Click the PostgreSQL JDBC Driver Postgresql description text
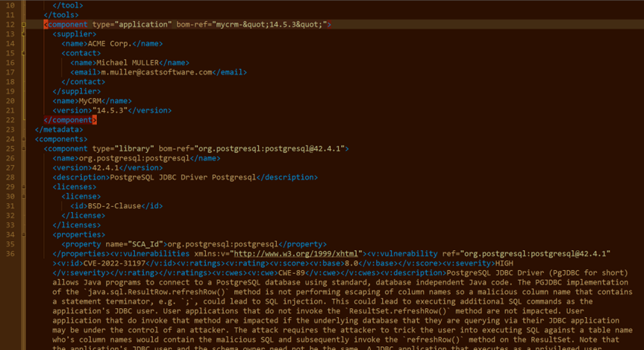Viewport: 644px width, 350px height. point(182,177)
